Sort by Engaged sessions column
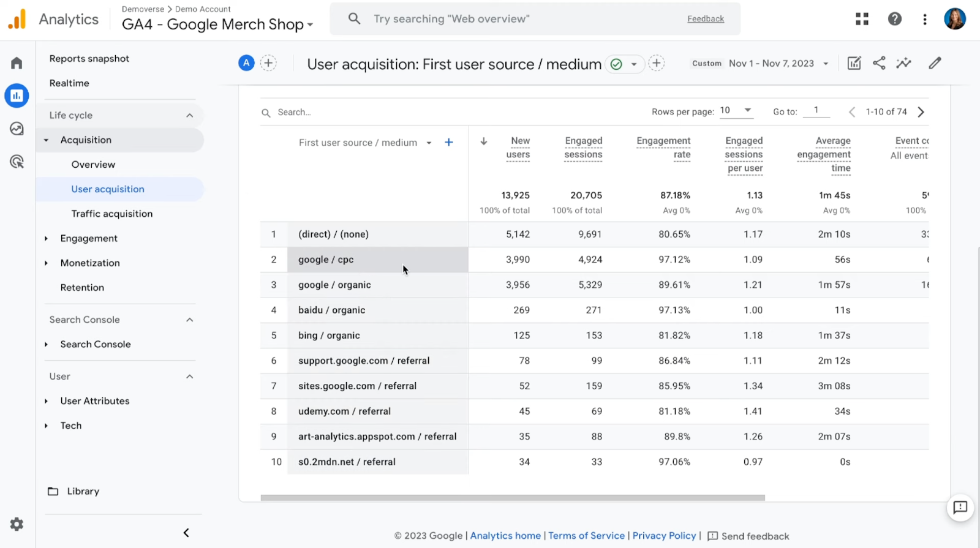This screenshot has height=548, width=980. 583,148
